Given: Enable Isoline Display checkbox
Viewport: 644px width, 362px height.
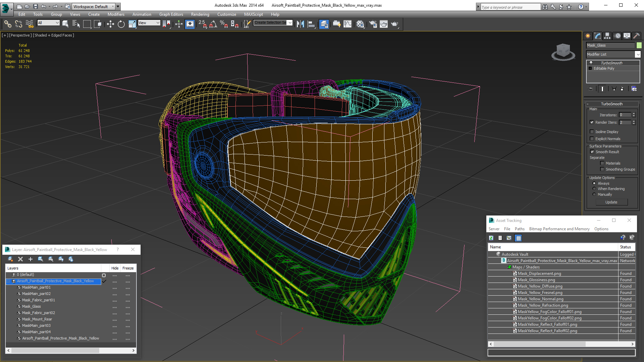Looking at the screenshot, I should click(592, 132).
